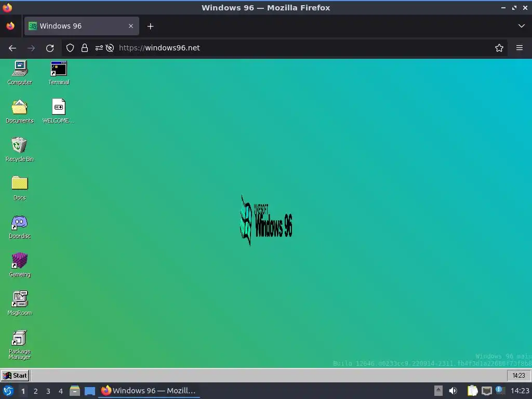This screenshot has height=399, width=532.
Task: Open the Computer desktop icon
Action: 20,73
